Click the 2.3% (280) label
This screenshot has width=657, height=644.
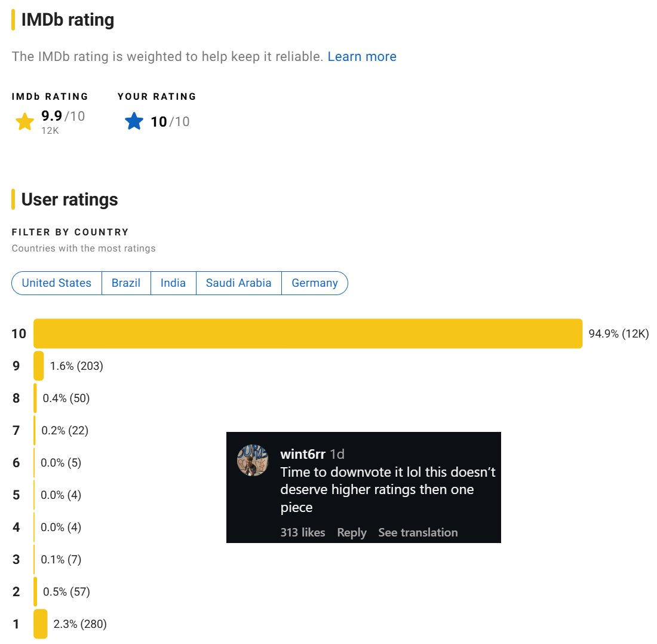(80, 624)
